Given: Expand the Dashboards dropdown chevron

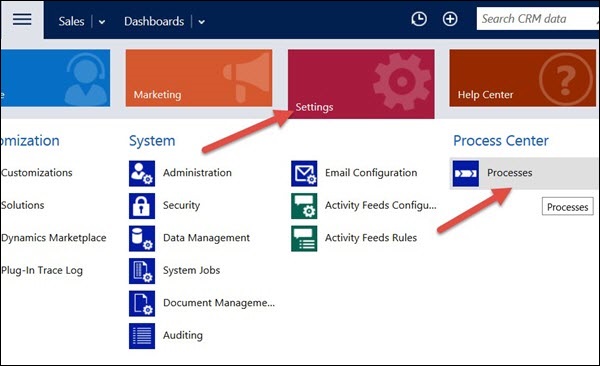Looking at the screenshot, I should pos(201,22).
